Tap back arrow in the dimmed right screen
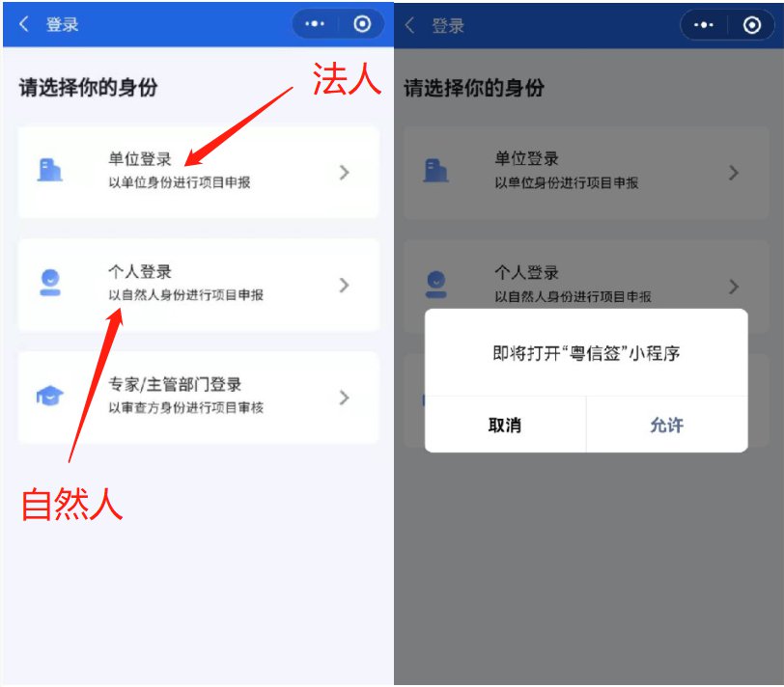This screenshot has width=784, height=687. (x=409, y=25)
